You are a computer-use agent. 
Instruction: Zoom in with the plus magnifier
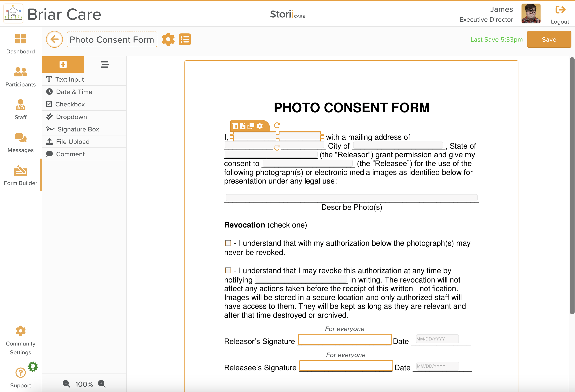(102, 384)
